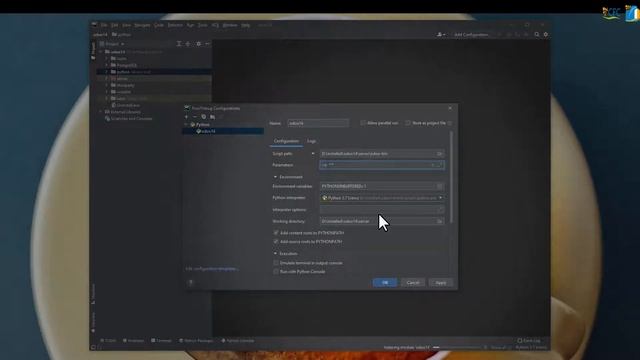Viewport: 640px width, 360px height.
Task: Expand Interpreter options field icon
Action: (440, 209)
